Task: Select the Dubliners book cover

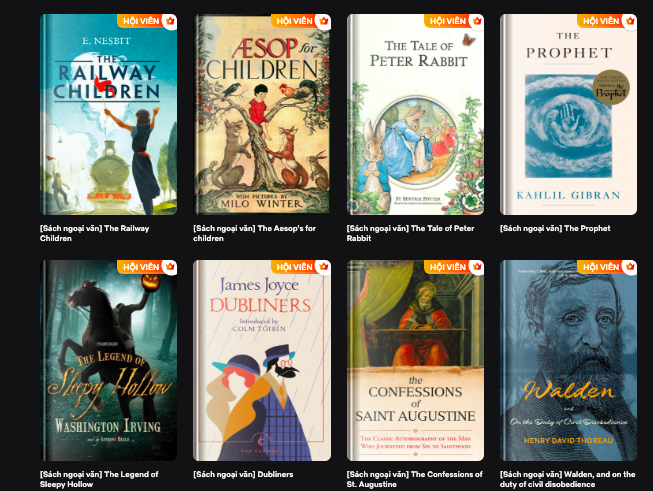Action: coord(262,360)
